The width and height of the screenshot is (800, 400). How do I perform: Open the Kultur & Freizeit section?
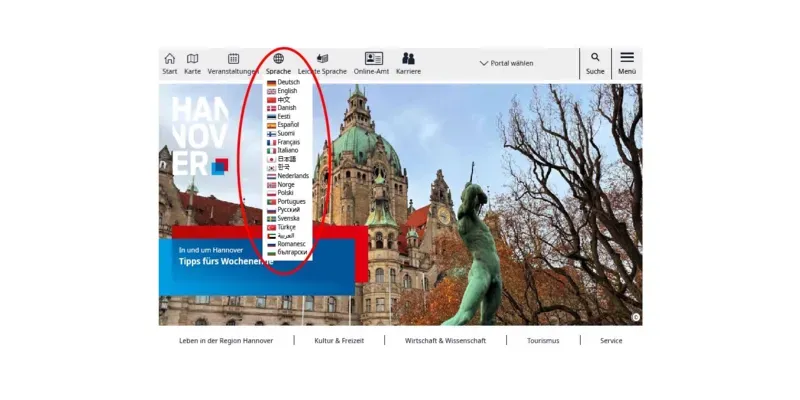(339, 340)
